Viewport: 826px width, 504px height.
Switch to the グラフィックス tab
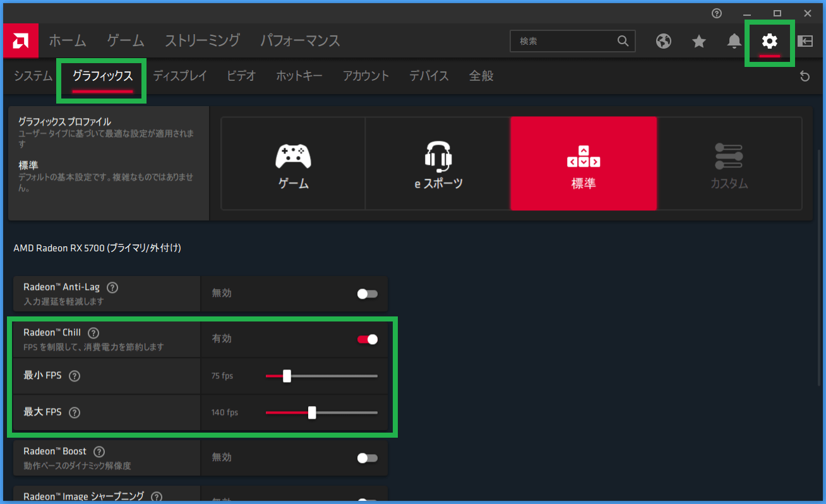(102, 76)
